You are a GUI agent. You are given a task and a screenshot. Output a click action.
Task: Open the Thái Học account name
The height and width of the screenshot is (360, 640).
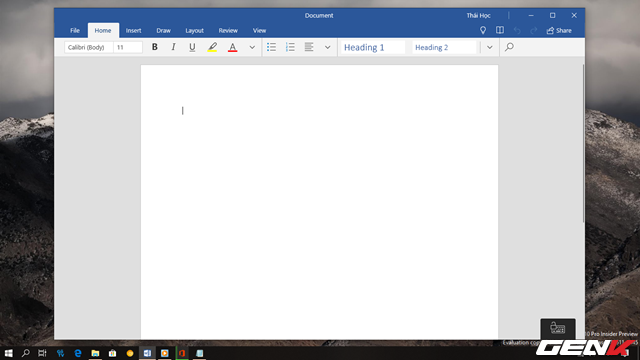[478, 16]
